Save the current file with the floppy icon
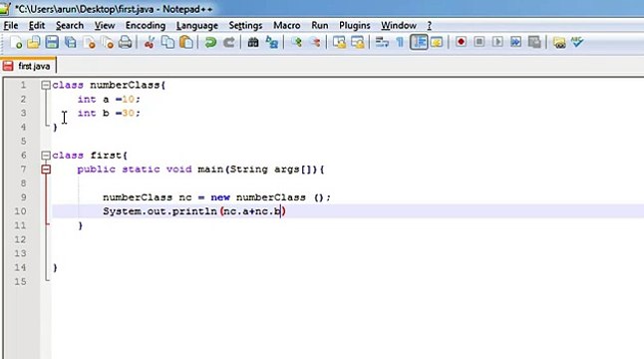644x359 pixels. (52, 42)
